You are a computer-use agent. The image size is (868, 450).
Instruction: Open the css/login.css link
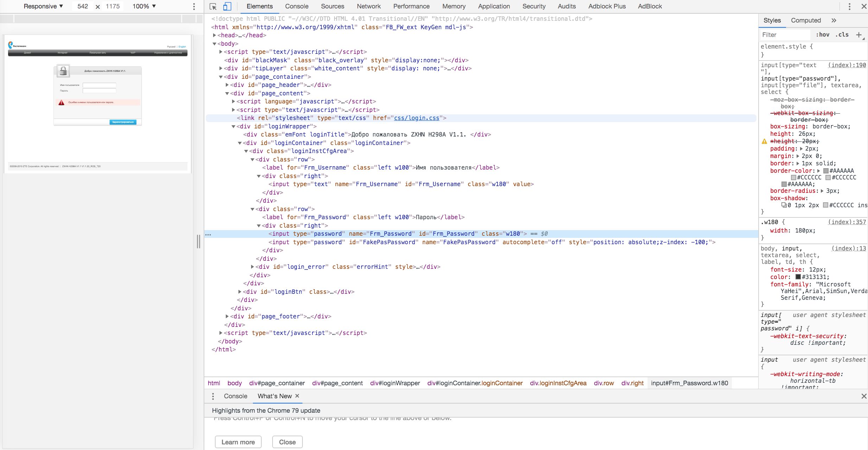416,118
